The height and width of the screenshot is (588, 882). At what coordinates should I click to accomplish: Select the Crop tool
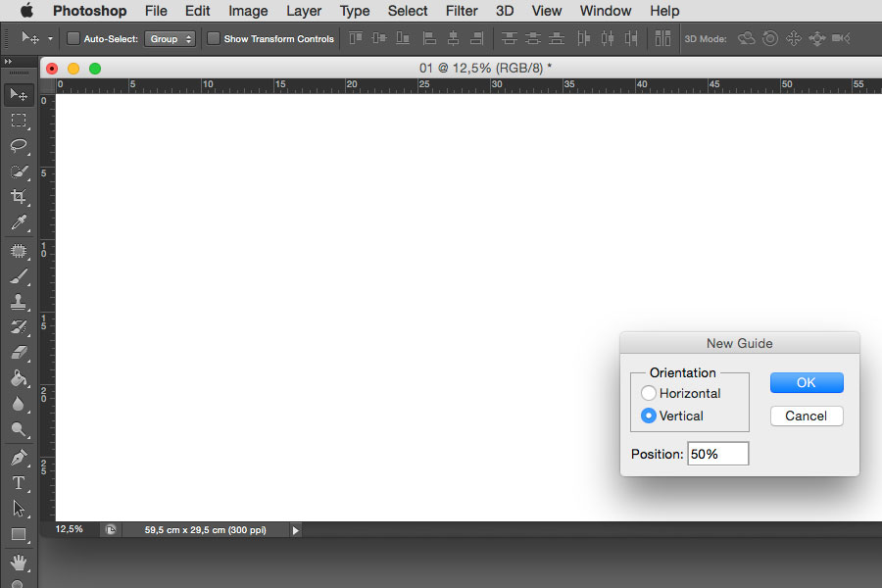coord(19,196)
